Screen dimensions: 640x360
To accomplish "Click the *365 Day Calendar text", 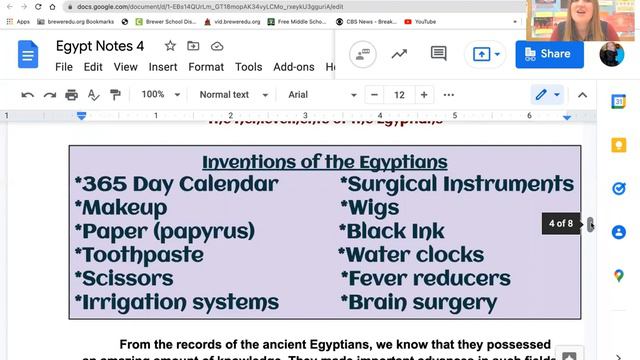I will click(x=177, y=184).
